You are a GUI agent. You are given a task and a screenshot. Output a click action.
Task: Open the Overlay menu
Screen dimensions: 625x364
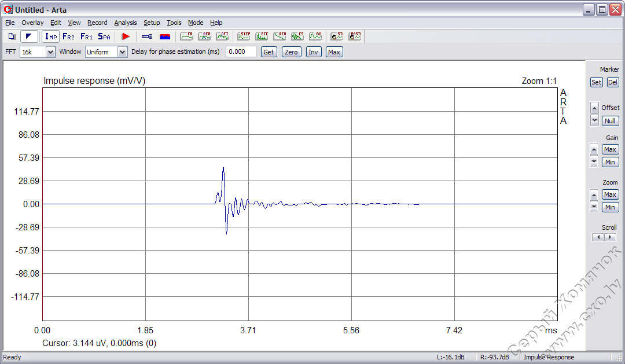tap(32, 23)
